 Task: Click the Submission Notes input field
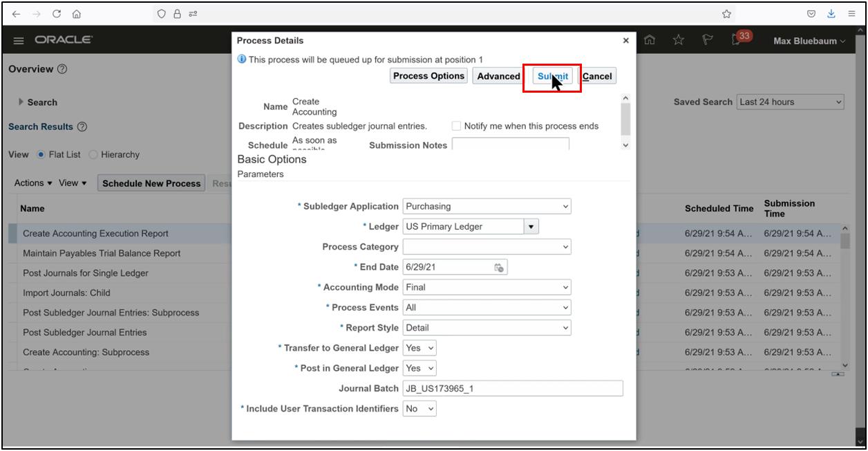pyautogui.click(x=511, y=144)
